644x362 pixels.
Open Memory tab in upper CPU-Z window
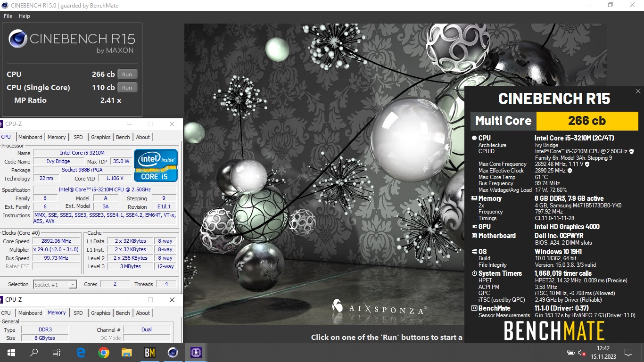[x=57, y=137]
